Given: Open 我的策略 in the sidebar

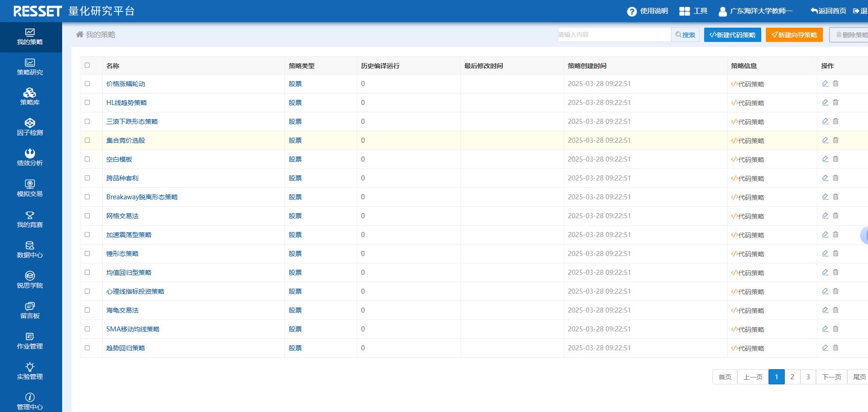Looking at the screenshot, I should tap(30, 37).
